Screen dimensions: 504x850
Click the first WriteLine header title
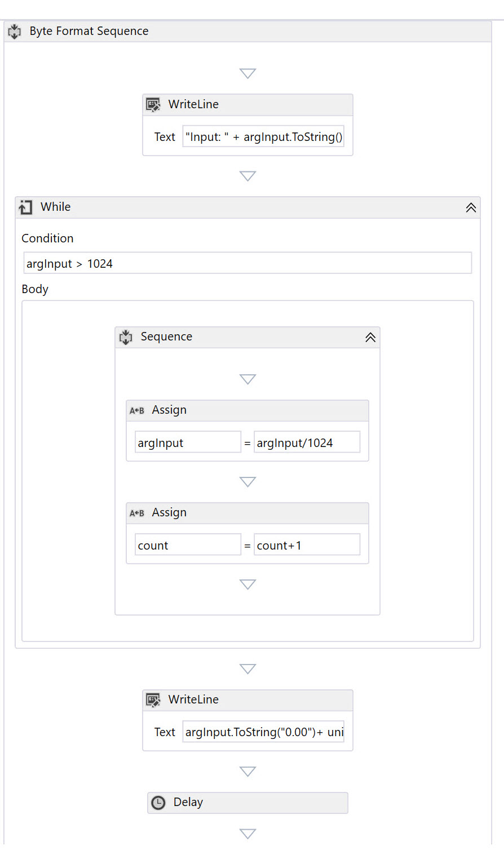(x=193, y=104)
